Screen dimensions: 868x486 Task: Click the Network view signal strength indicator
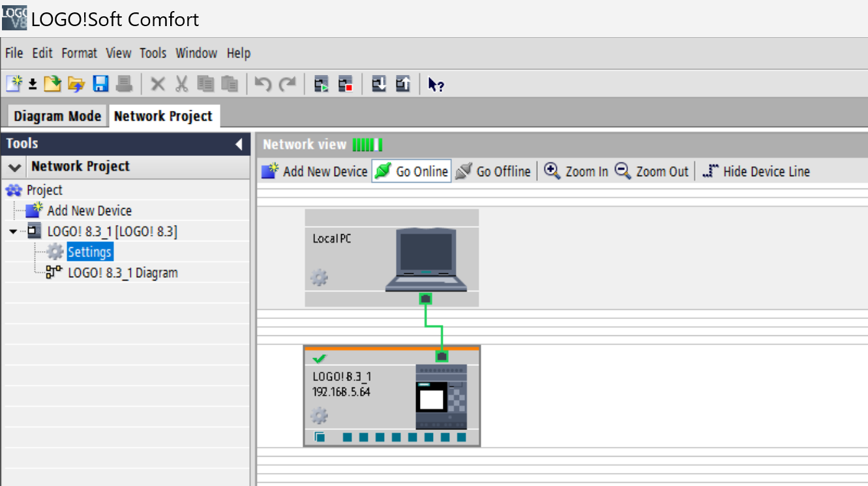pos(367,144)
